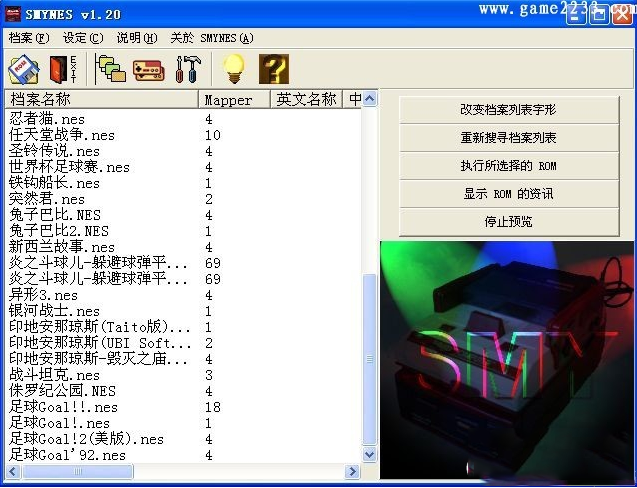Image resolution: width=637 pixels, height=488 pixels.
Task: Select the file 足球Goal!2(美版).nes
Action: point(87,439)
